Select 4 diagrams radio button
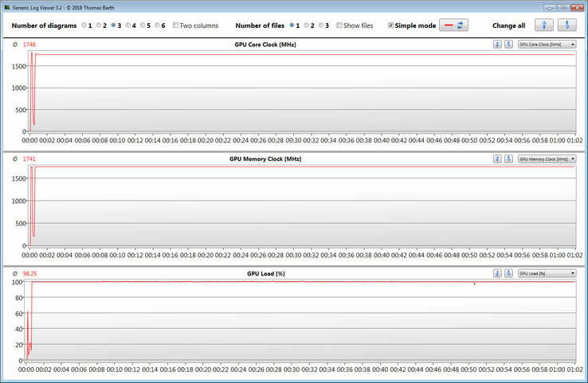This screenshot has height=383, width=588. (x=127, y=25)
